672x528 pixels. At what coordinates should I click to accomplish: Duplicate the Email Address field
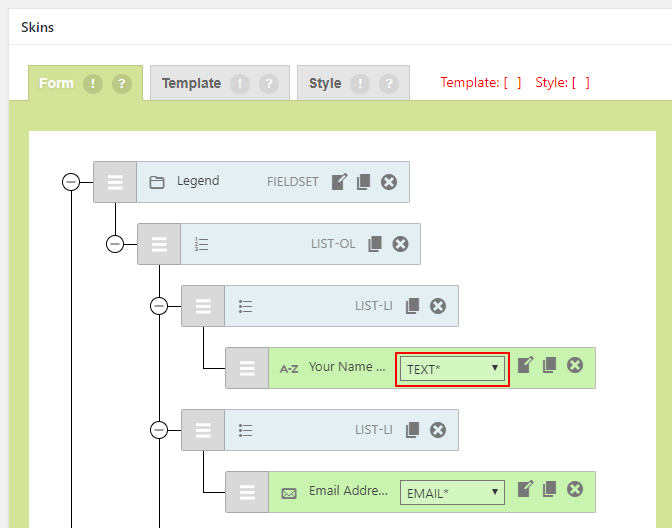550,490
